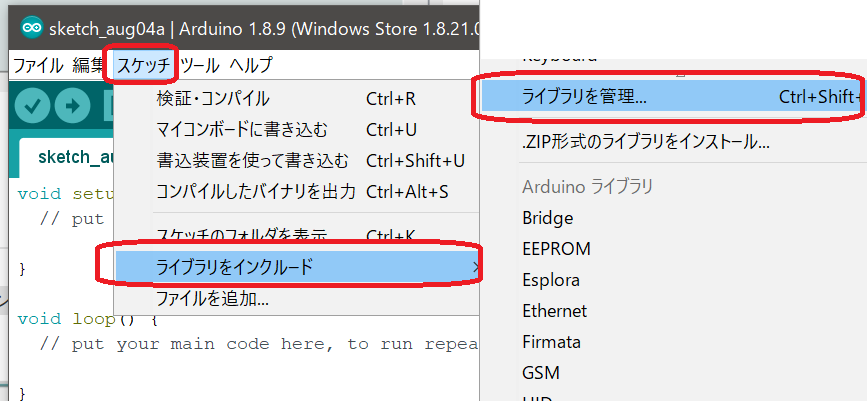Expand ライブラリをインクルード submenu
The width and height of the screenshot is (867, 401).
[x=296, y=268]
